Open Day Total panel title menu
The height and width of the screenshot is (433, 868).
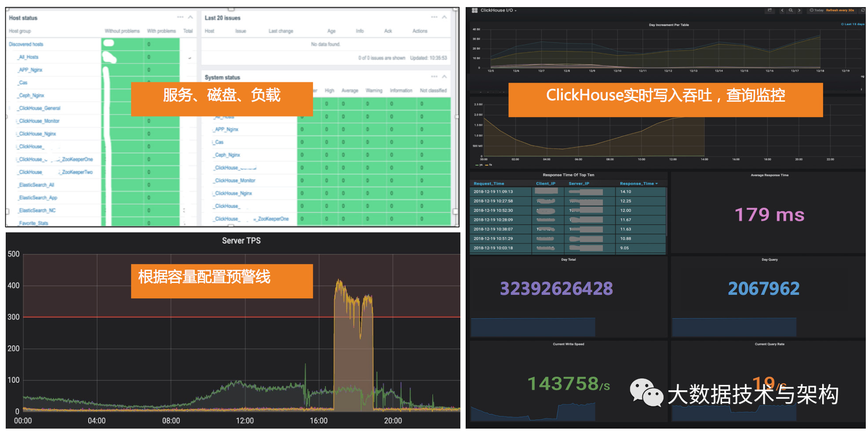coord(568,260)
